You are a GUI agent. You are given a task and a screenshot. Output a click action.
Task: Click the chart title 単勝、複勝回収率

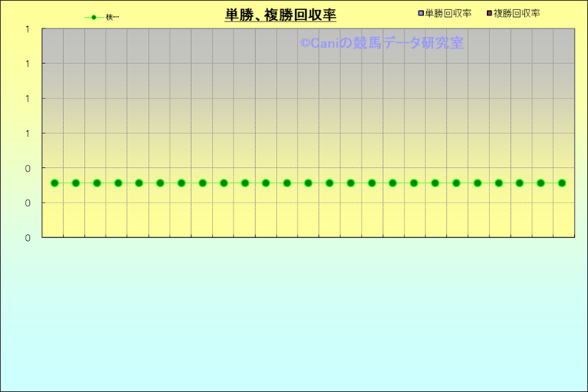coord(281,15)
